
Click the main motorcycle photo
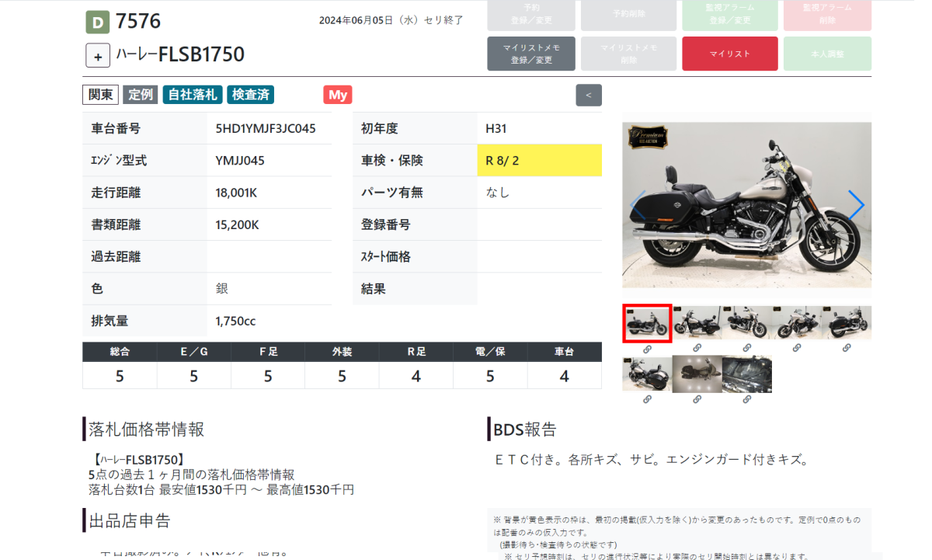pyautogui.click(x=746, y=205)
